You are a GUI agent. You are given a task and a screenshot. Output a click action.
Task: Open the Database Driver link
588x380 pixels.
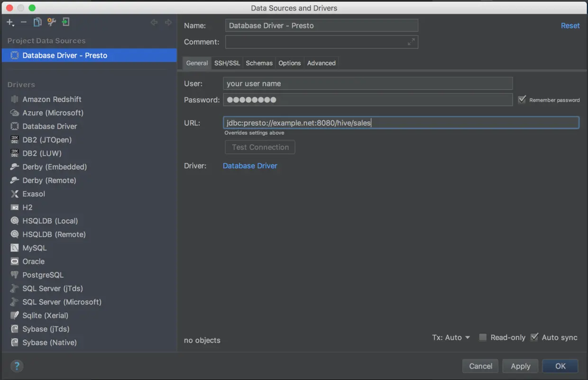[x=250, y=166]
